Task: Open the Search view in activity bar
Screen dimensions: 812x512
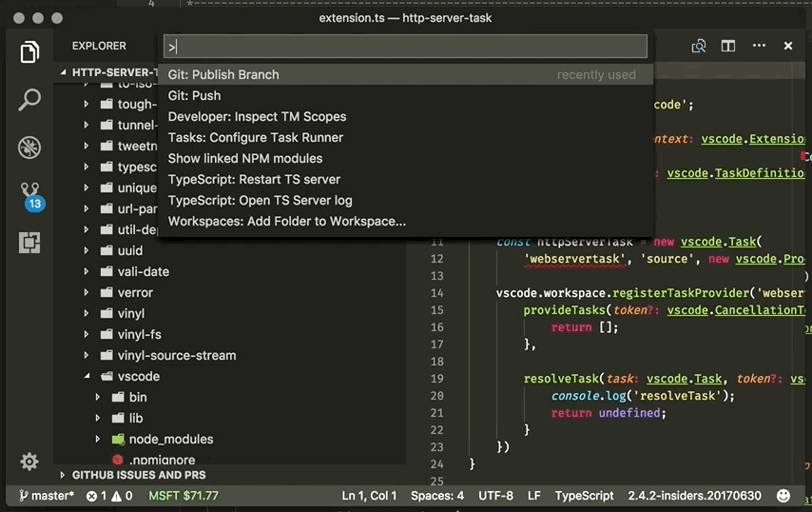Action: click(29, 100)
